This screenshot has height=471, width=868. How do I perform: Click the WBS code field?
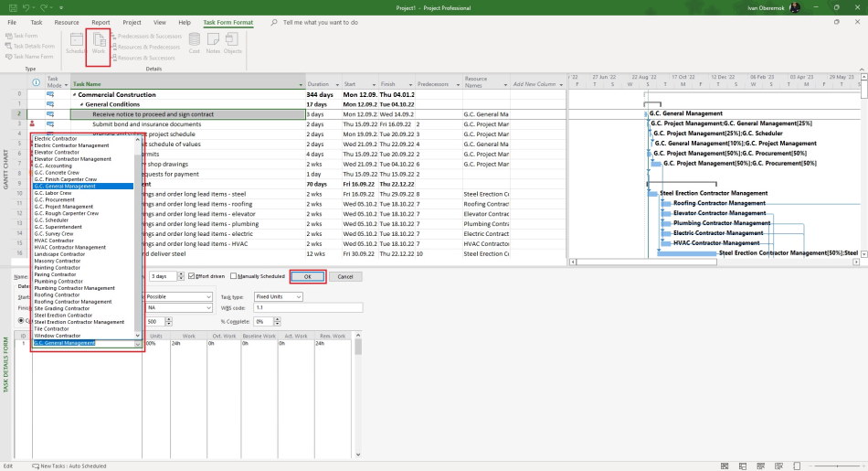point(308,307)
